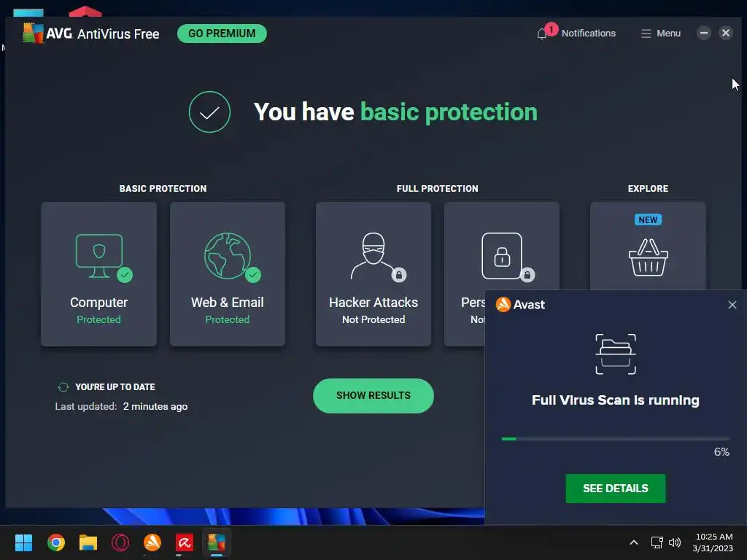Open Avast from the taskbar

coord(152,542)
